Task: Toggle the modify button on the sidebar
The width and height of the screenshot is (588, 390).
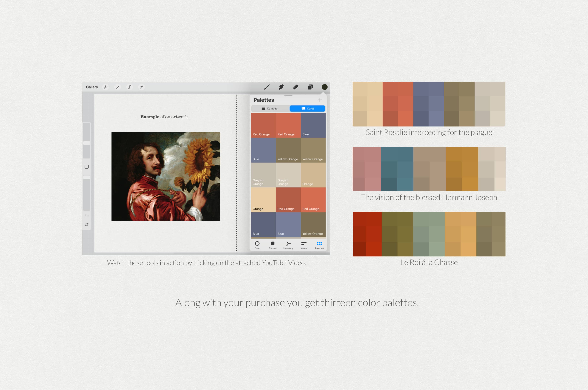Action: click(x=87, y=167)
